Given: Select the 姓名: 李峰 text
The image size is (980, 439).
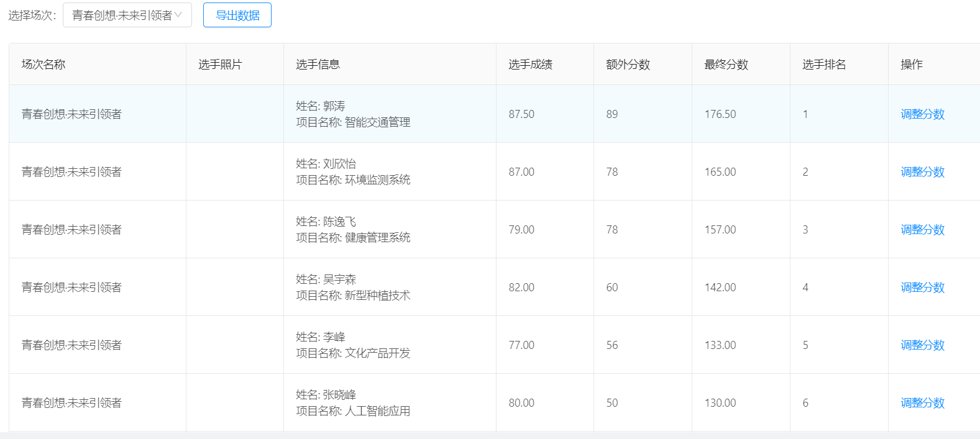Looking at the screenshot, I should (321, 337).
